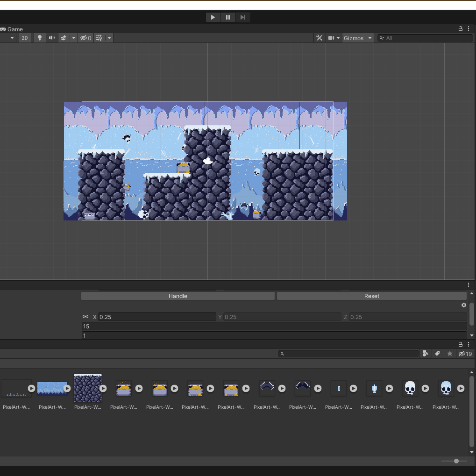This screenshot has height=476, width=476.
Task: Click the Handle button
Action: coord(178,296)
